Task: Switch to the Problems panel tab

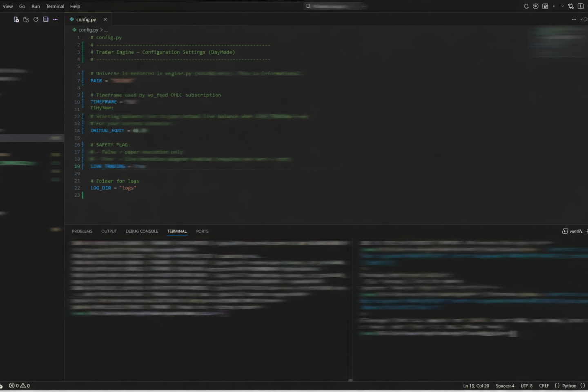Action: pos(82,231)
